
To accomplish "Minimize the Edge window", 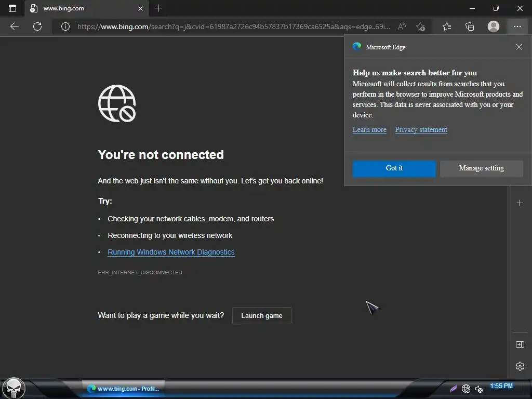I will (472, 8).
